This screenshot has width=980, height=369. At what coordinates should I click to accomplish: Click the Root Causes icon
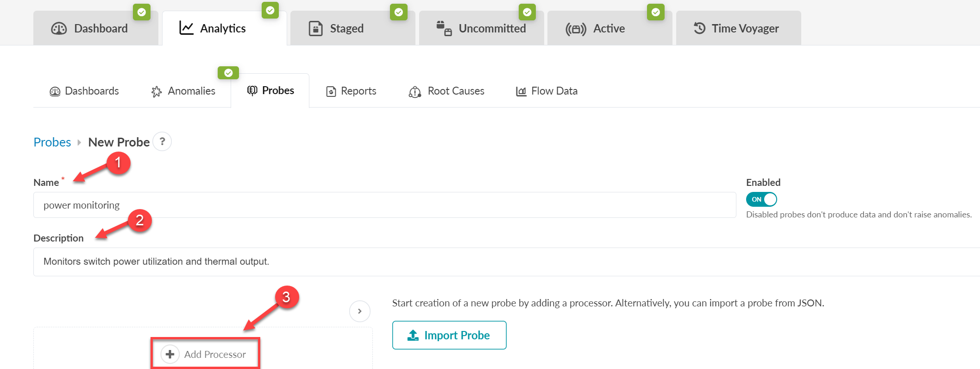coord(415,92)
